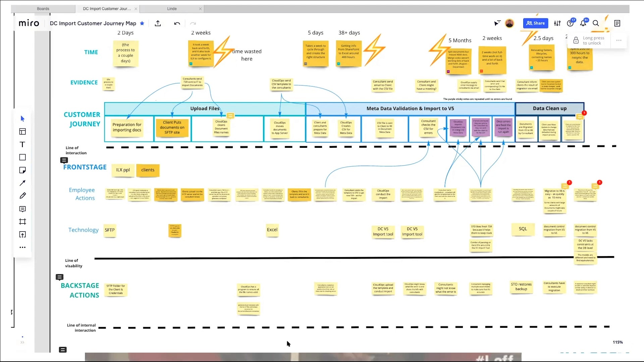The width and height of the screenshot is (644, 362).
Task: Select the Sticky note tool
Action: tap(22, 170)
